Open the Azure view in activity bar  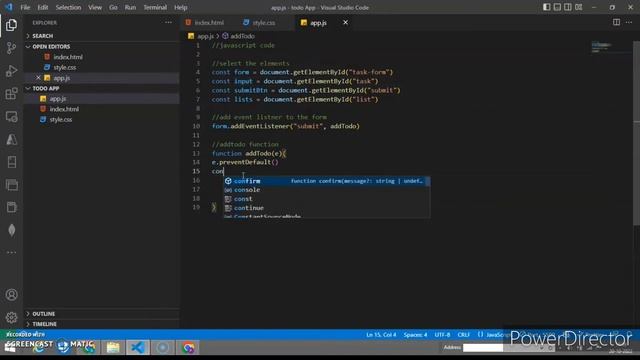coord(11,140)
